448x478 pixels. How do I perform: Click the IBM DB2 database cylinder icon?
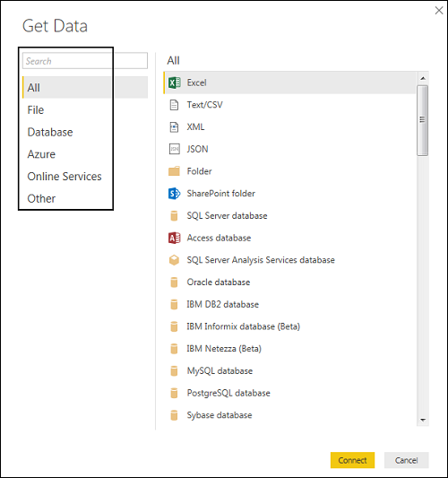point(174,305)
